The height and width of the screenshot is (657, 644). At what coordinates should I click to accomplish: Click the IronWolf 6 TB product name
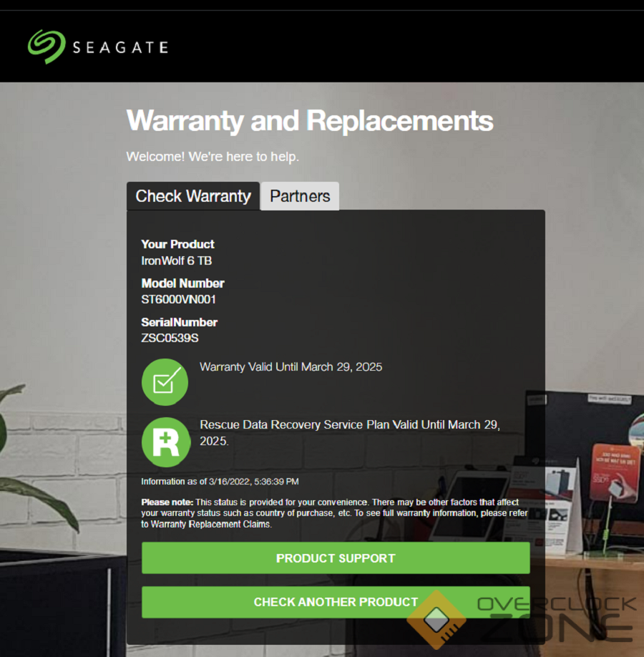[x=177, y=261]
